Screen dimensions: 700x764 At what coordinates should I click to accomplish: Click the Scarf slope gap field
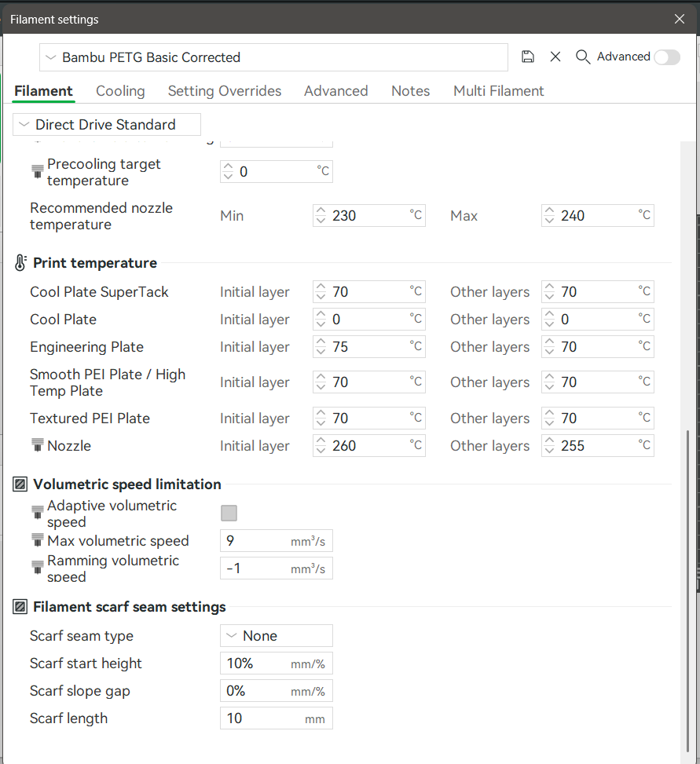(x=277, y=691)
